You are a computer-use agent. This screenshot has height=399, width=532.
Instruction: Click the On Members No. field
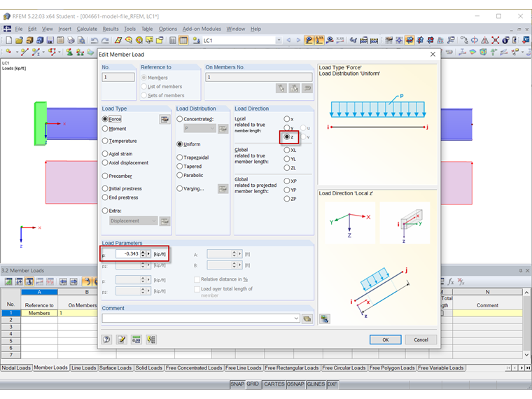pos(259,78)
